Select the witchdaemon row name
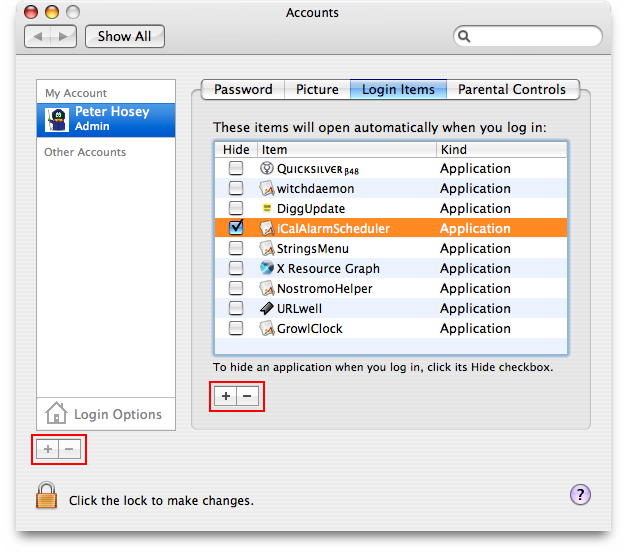 point(315,188)
